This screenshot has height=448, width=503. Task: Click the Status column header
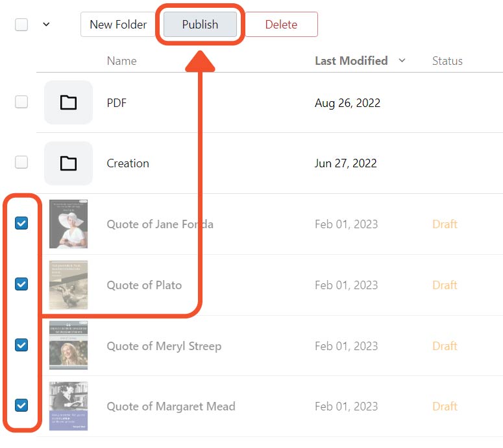coord(447,61)
